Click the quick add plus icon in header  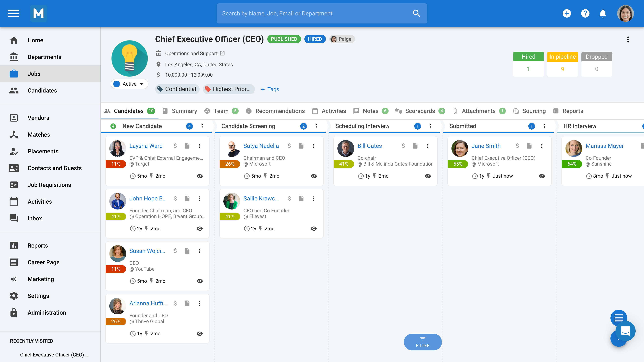[567, 13]
